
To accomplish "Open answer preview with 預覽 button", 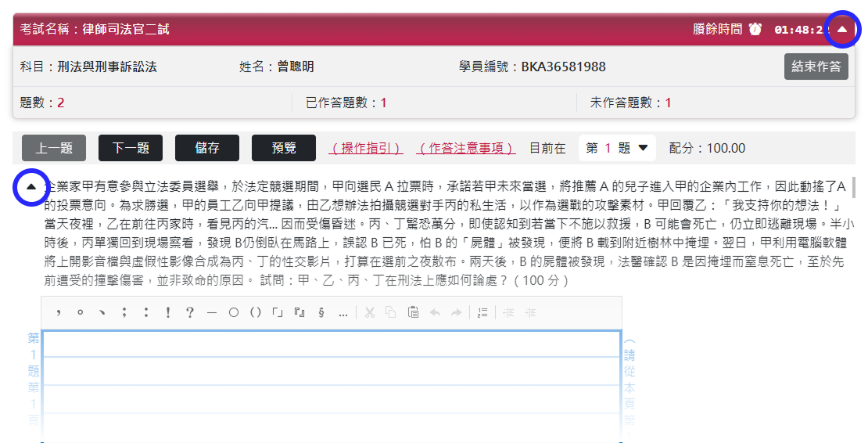I will 284,148.
